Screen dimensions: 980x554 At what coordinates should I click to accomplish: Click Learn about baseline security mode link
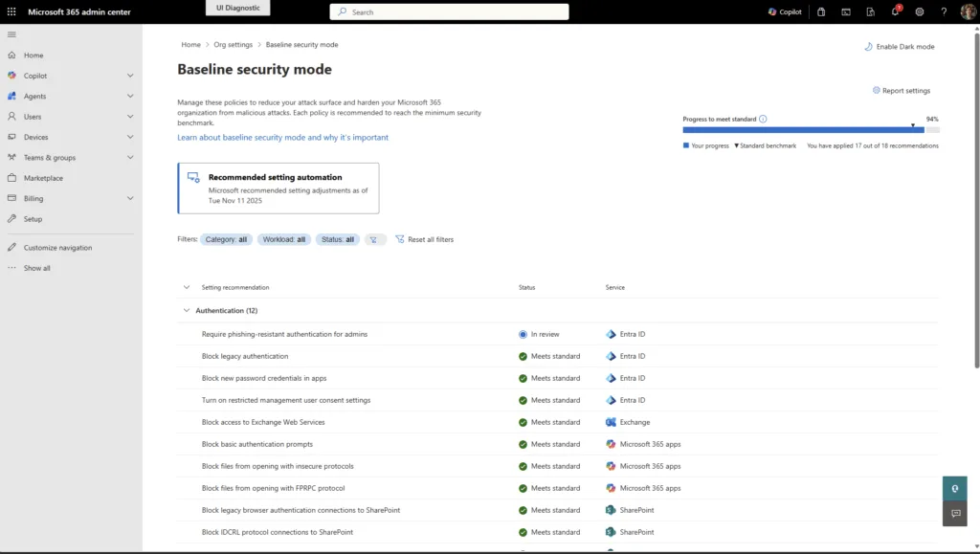point(281,137)
